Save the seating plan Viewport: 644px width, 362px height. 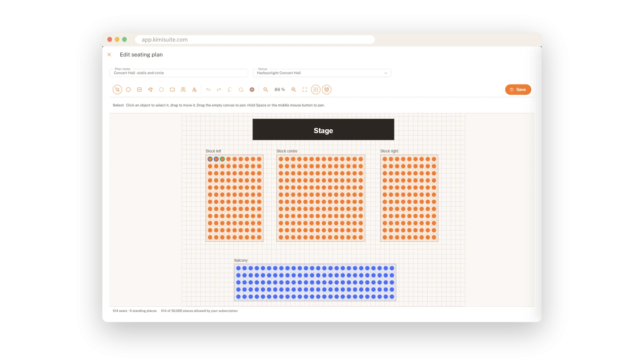518,89
